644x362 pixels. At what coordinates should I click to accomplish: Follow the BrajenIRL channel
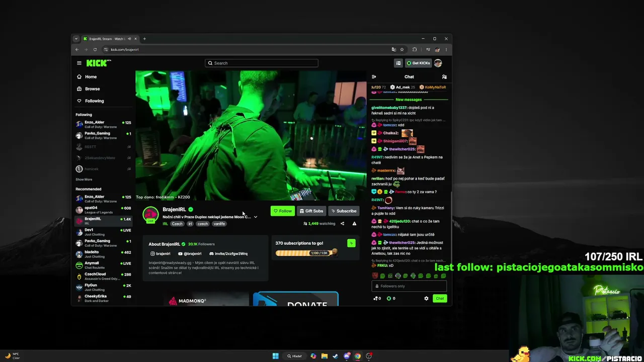click(x=282, y=211)
